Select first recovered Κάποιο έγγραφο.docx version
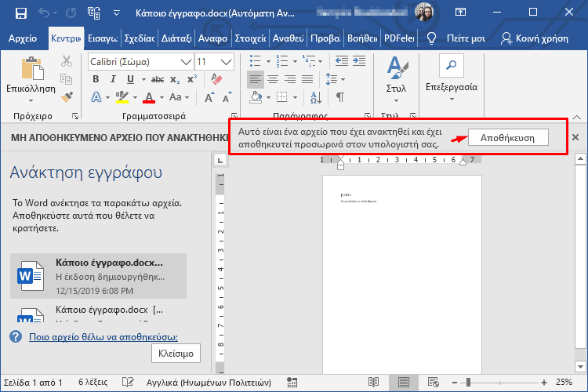588x392 pixels. (98, 276)
